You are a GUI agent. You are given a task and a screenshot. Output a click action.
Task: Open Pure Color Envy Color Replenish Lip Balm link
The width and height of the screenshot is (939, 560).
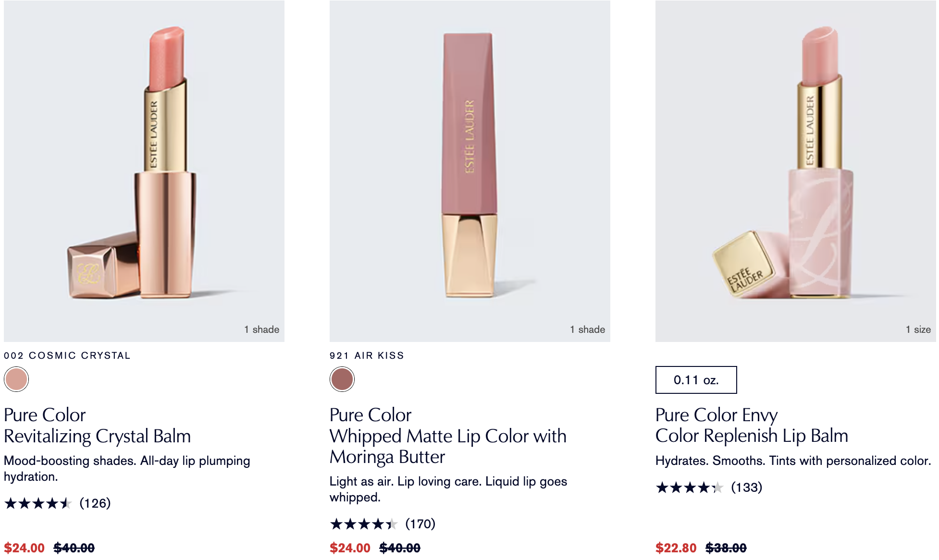click(x=752, y=426)
